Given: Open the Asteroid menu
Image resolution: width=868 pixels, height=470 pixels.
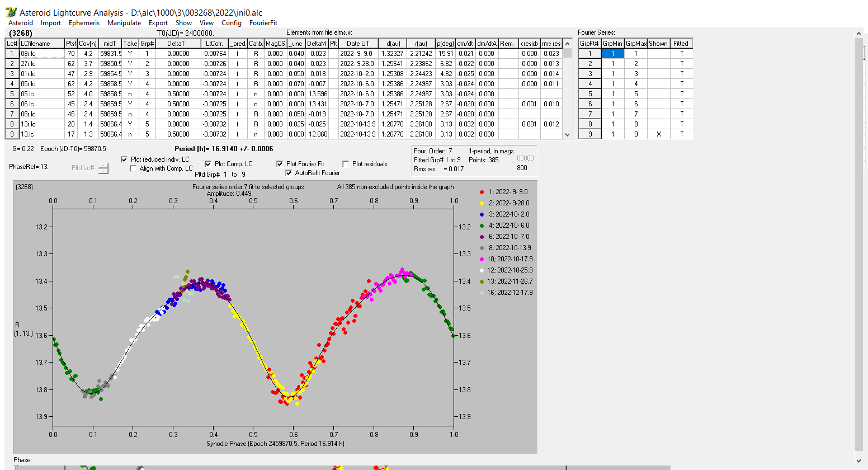Looking at the screenshot, I should click(x=21, y=23).
